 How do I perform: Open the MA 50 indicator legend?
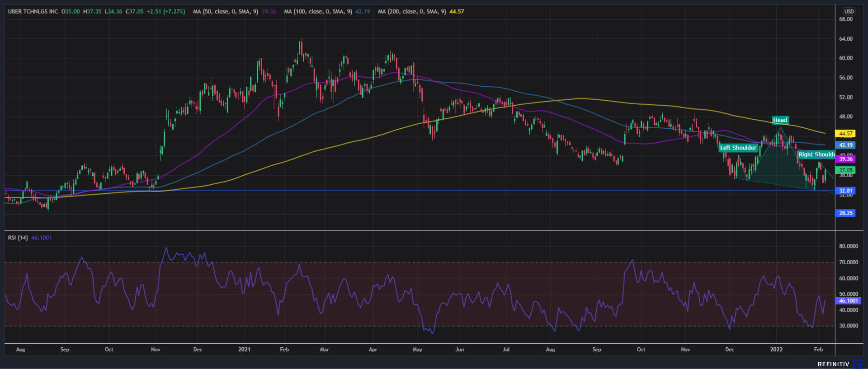225,11
